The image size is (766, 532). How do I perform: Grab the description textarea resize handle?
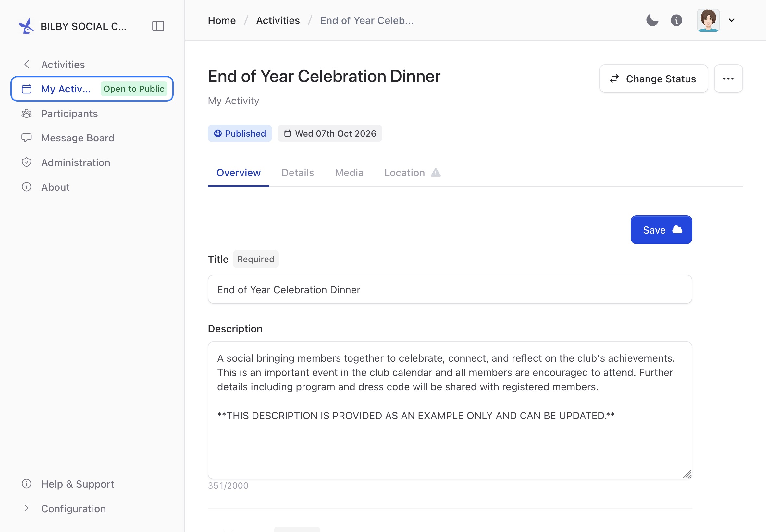point(686,474)
